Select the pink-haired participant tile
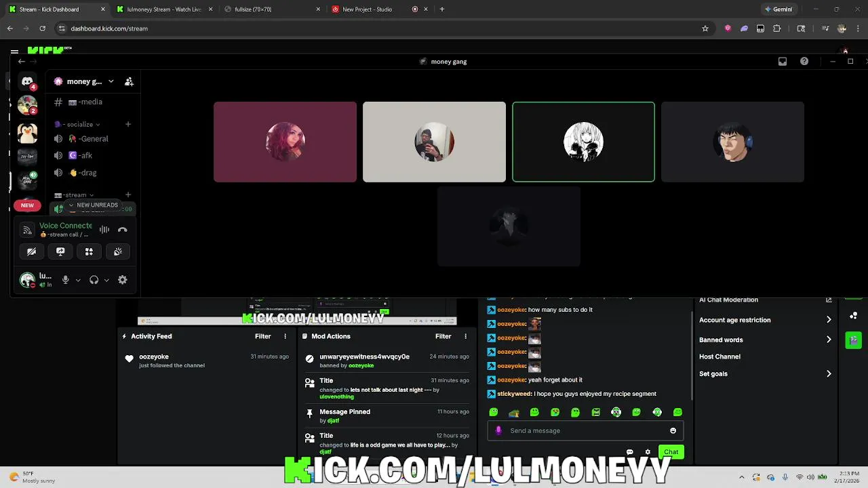The image size is (868, 488). click(285, 142)
